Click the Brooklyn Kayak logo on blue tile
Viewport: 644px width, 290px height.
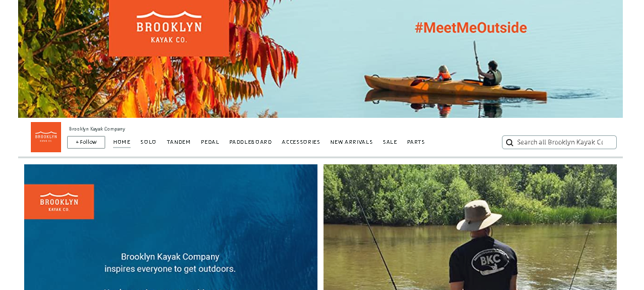59,202
